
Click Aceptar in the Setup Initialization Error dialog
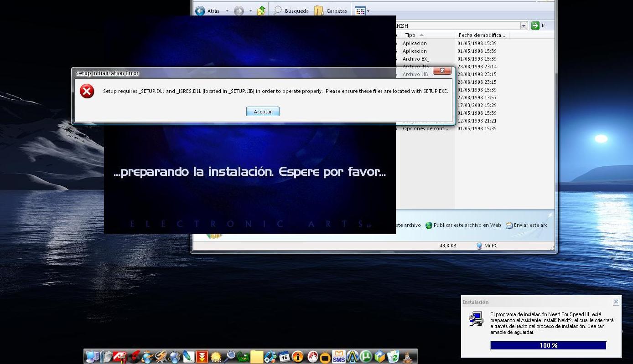point(263,112)
